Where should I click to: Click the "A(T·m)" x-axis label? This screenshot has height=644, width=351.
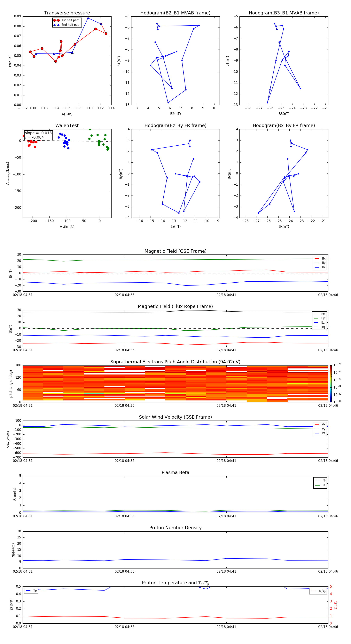coord(67,114)
